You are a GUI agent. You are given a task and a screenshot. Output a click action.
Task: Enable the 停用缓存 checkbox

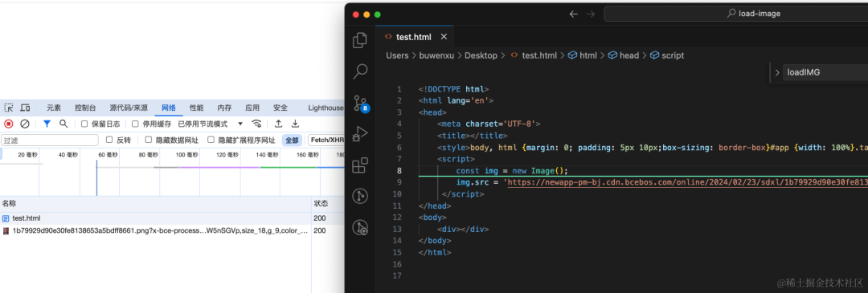pyautogui.click(x=135, y=124)
